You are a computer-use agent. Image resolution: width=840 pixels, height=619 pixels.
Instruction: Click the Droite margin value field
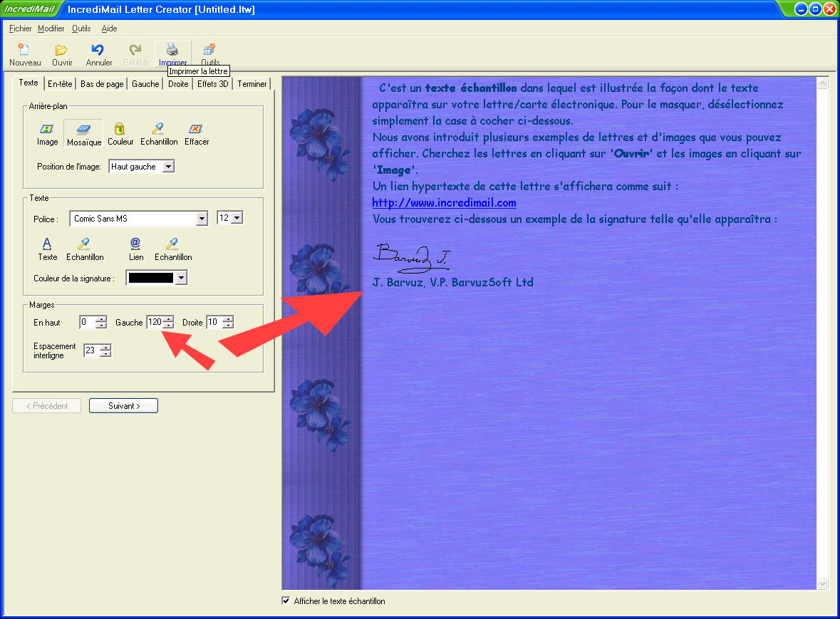(x=214, y=323)
